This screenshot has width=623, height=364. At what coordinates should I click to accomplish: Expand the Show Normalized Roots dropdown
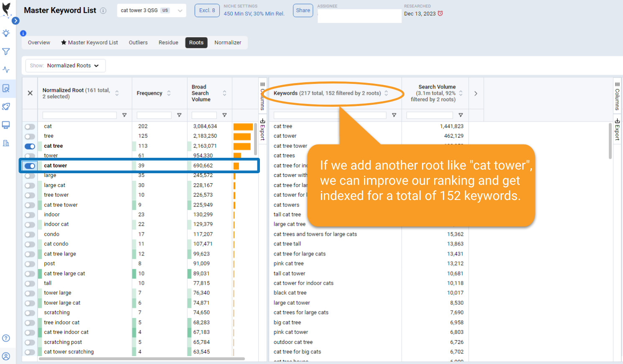pyautogui.click(x=66, y=66)
